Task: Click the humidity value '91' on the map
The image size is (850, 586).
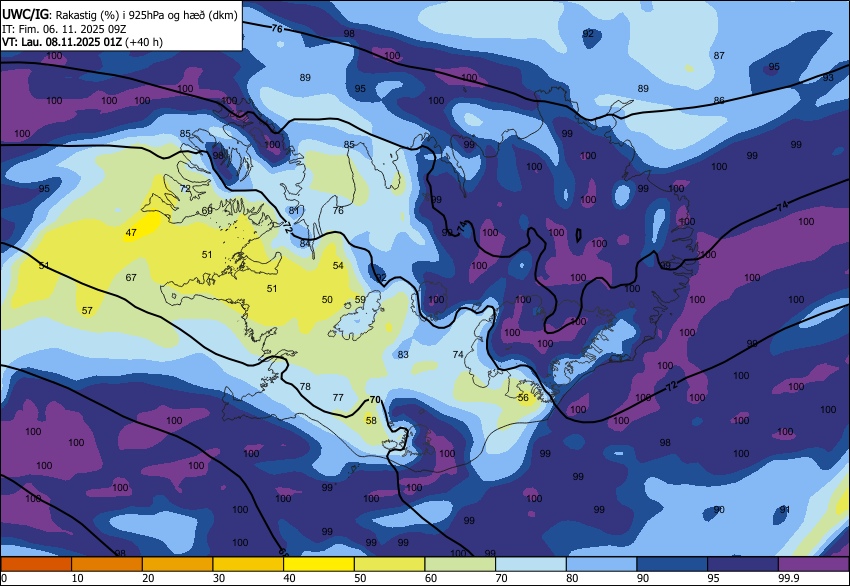Action: click(x=785, y=510)
